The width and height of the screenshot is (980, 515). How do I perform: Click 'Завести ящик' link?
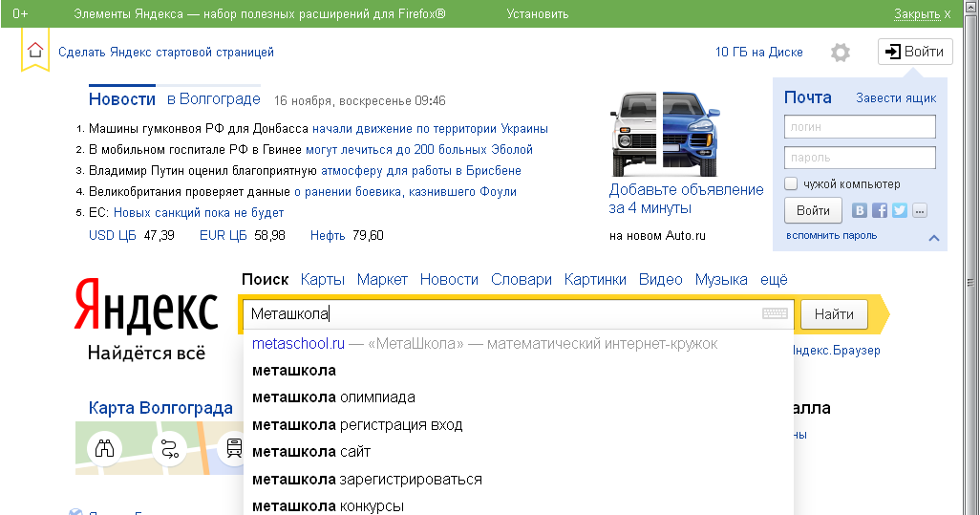point(896,97)
